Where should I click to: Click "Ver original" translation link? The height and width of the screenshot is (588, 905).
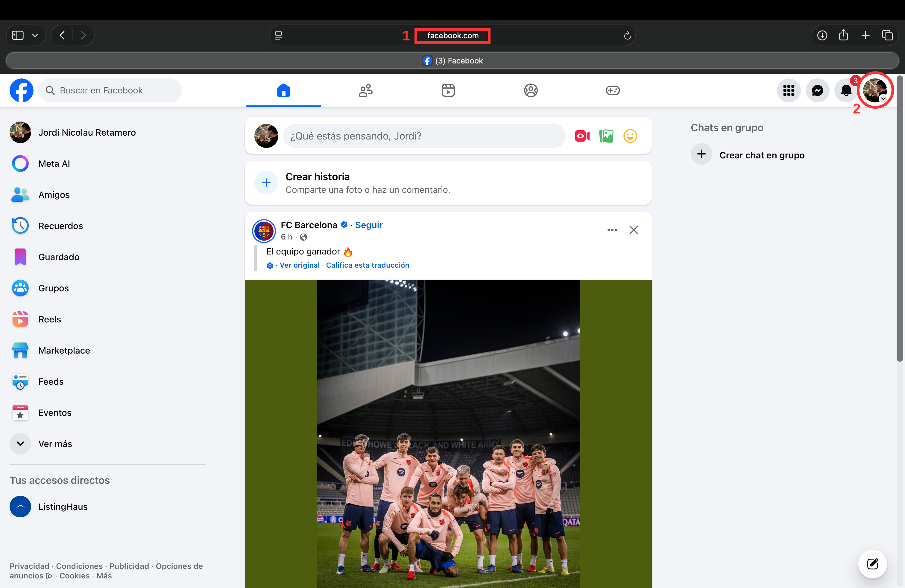[300, 265]
